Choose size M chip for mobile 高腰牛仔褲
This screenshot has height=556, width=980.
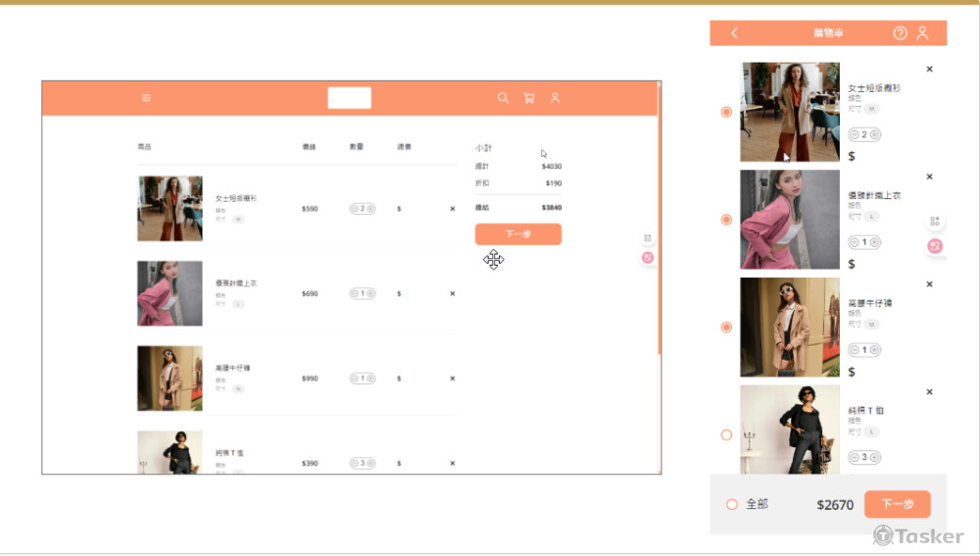[x=871, y=325]
